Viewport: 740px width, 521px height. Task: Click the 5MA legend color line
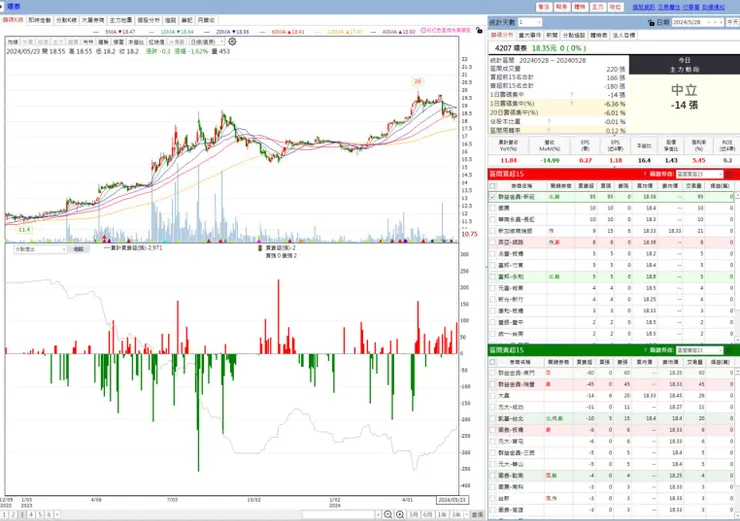pos(97,32)
